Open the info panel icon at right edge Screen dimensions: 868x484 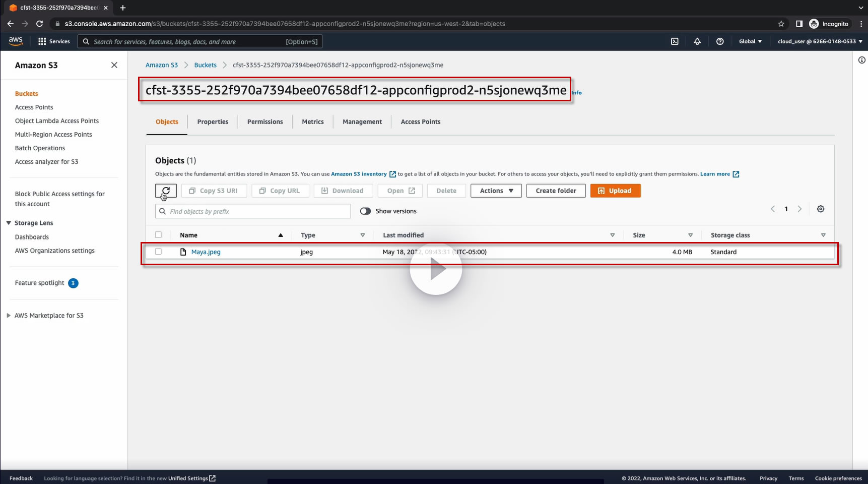(861, 60)
